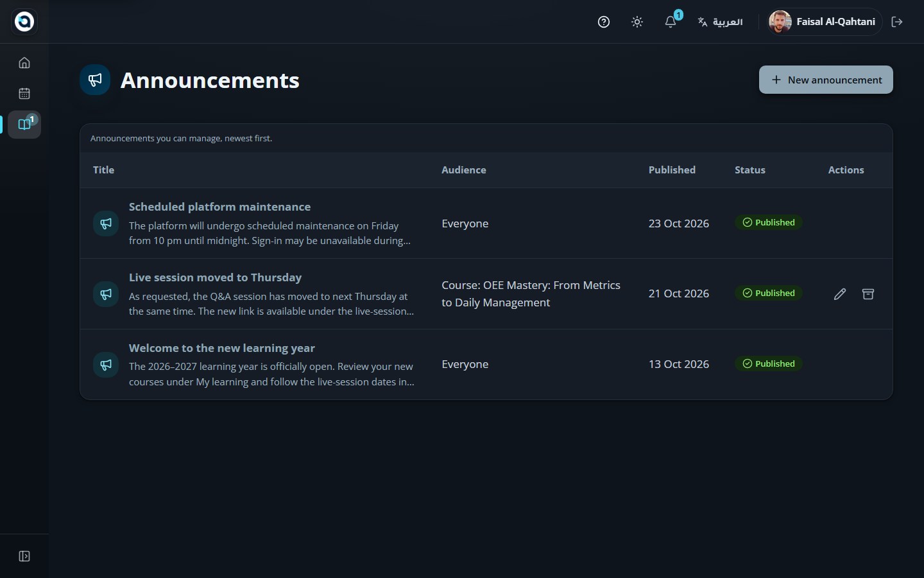Click Everyone audience in maintenance row
The width and height of the screenshot is (924, 578).
click(x=465, y=223)
